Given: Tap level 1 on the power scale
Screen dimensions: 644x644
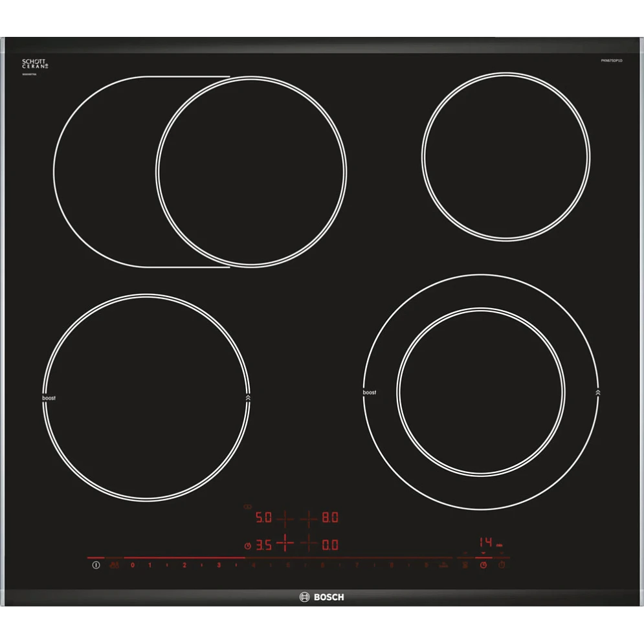Looking at the screenshot, I should tap(150, 565).
